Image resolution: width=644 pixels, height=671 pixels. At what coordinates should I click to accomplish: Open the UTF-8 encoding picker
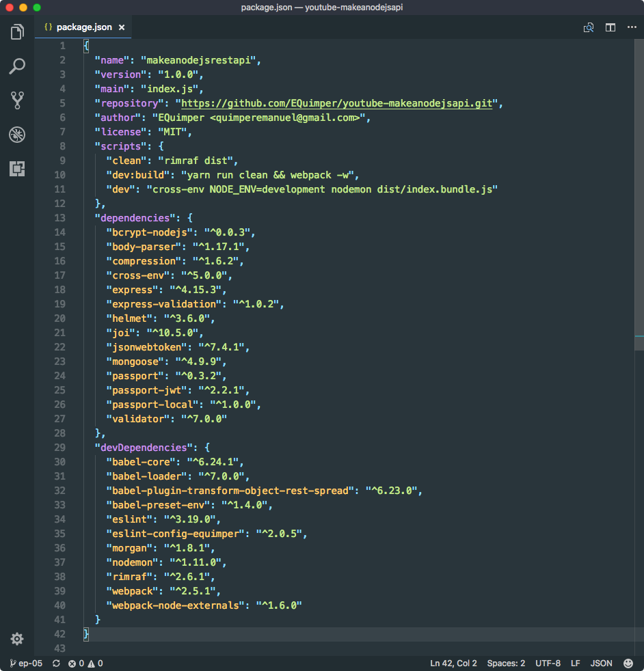[548, 663]
